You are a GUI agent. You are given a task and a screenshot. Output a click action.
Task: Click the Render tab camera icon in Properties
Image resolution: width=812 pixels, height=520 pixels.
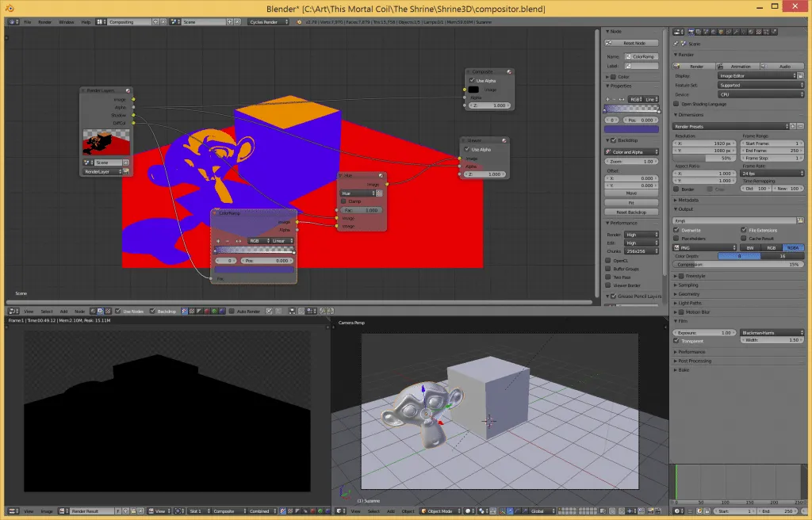[691, 32]
